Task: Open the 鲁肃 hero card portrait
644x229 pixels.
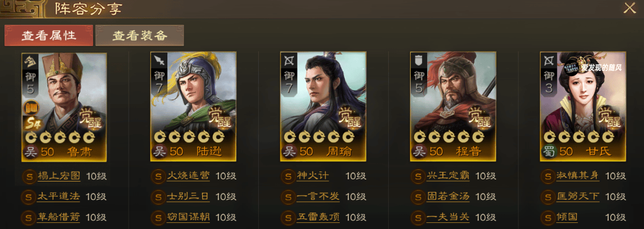Action: tap(64, 107)
